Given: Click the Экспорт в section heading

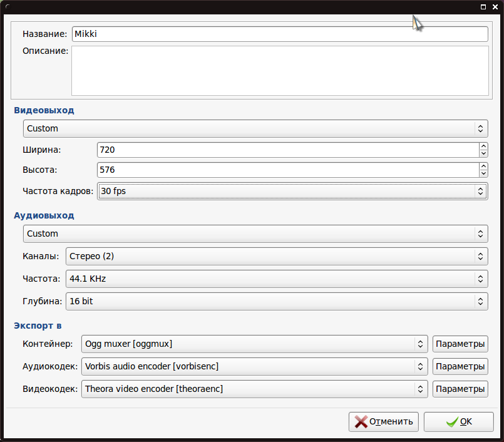Looking at the screenshot, I should (38, 326).
